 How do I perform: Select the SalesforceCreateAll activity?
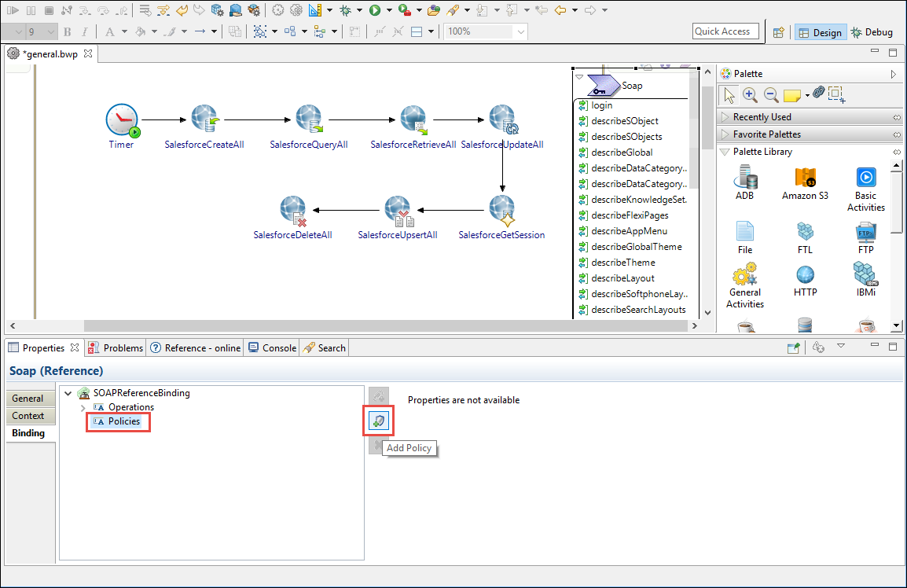point(204,119)
